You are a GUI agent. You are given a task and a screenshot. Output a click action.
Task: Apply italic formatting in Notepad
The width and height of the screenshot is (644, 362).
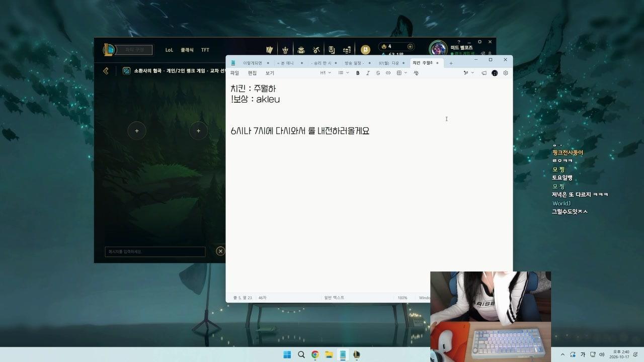click(368, 73)
